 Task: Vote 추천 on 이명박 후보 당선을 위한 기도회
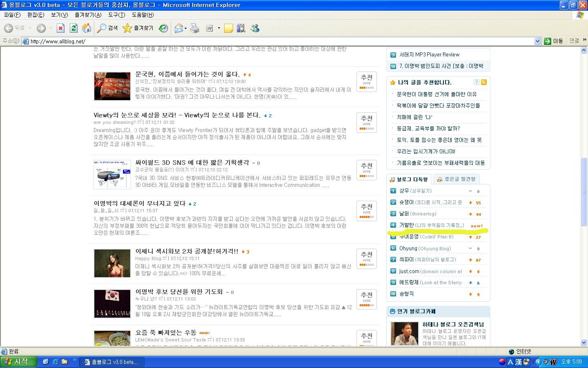point(366,299)
